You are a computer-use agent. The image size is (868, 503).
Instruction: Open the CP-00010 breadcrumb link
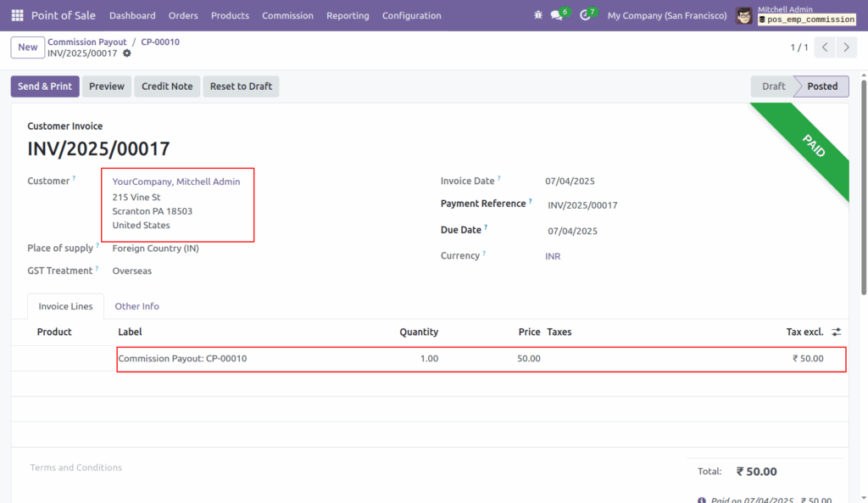click(160, 42)
